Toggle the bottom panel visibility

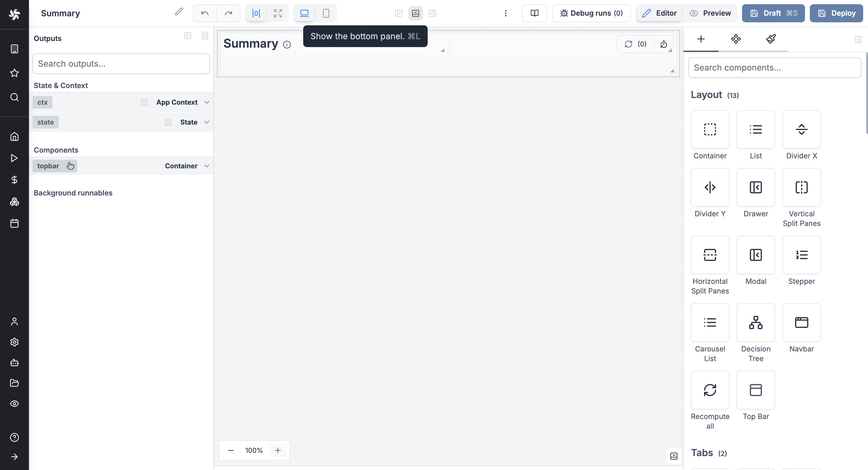point(416,13)
